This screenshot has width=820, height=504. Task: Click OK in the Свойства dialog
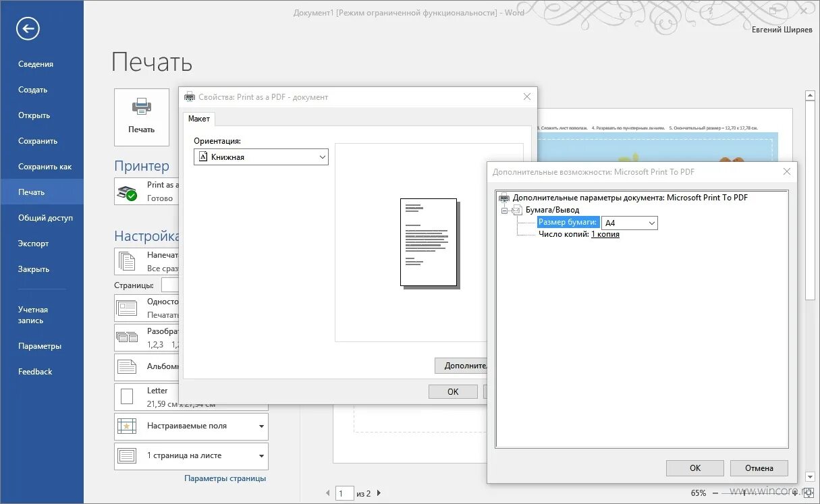point(453,391)
